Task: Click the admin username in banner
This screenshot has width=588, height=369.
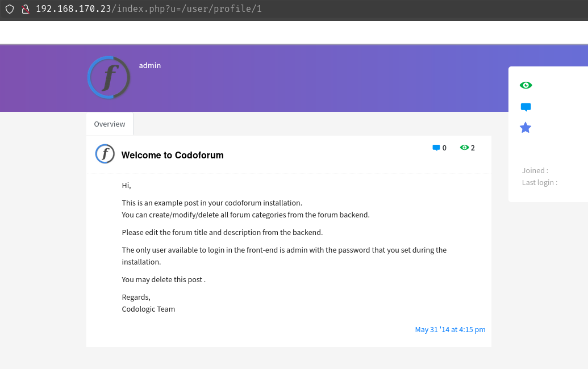Action: (150, 65)
